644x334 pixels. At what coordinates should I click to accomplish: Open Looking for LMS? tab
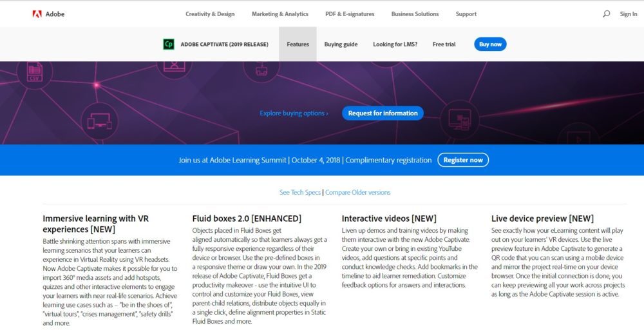(395, 44)
